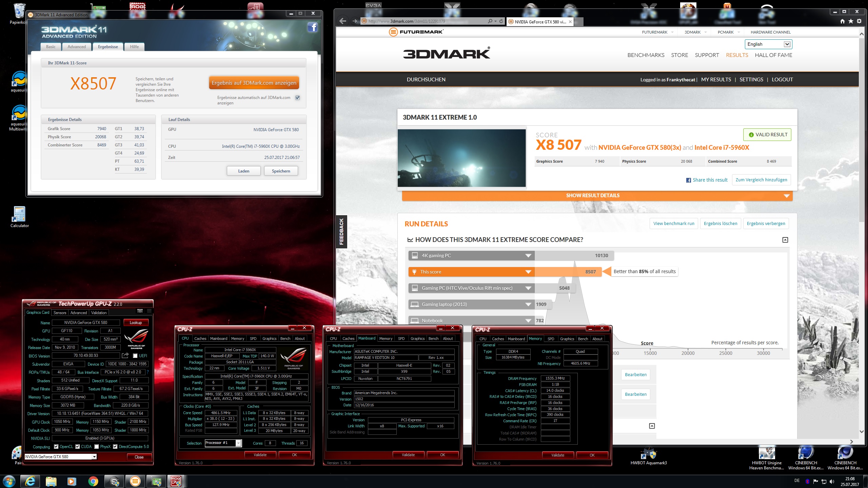Click the Lookup button in GPU-Z
Screen dimensions: 868x488
tap(136, 323)
